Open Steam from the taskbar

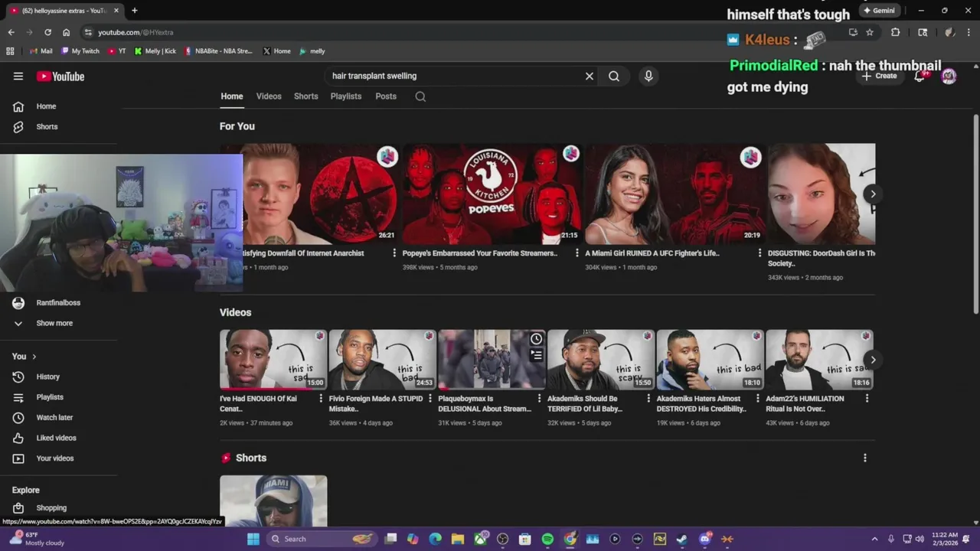(x=682, y=539)
